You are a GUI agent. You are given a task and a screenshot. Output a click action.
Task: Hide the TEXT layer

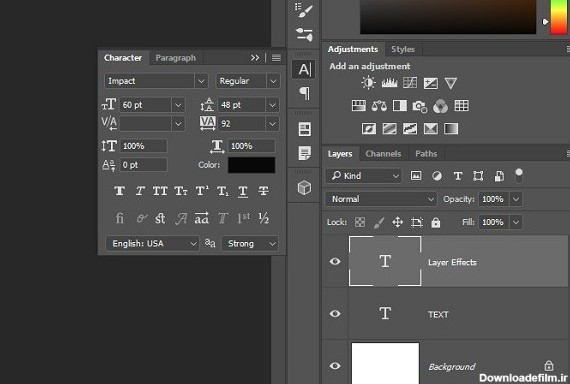point(335,313)
